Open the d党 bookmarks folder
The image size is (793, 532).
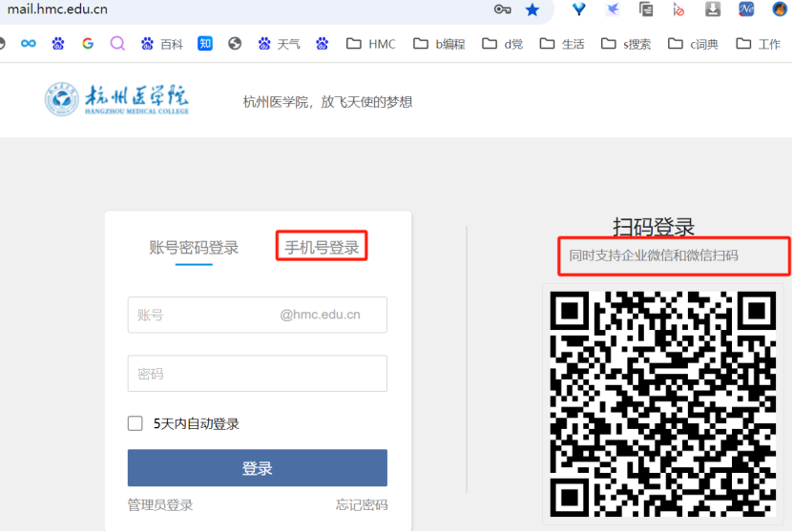point(502,44)
